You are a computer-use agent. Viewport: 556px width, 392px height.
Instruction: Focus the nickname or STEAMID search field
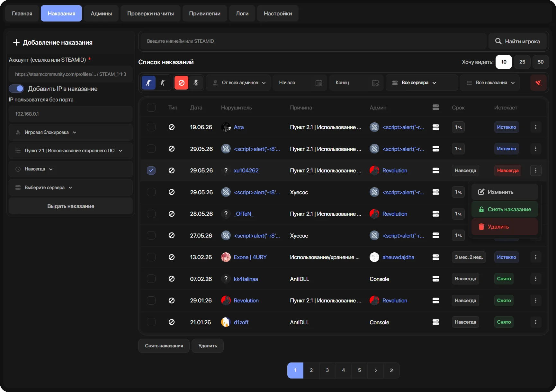(x=313, y=41)
